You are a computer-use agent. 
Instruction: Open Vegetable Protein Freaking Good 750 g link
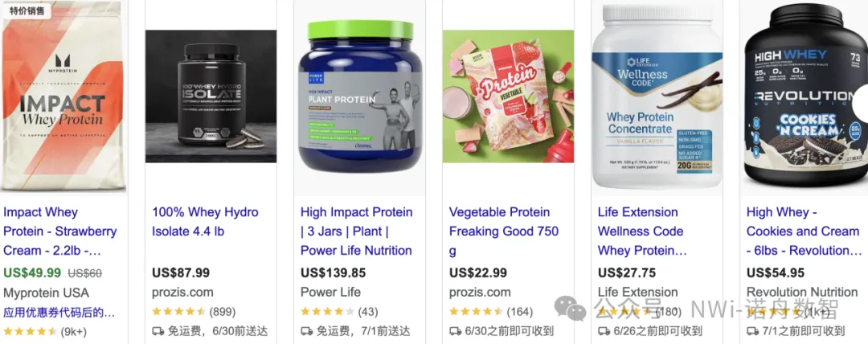(x=504, y=231)
